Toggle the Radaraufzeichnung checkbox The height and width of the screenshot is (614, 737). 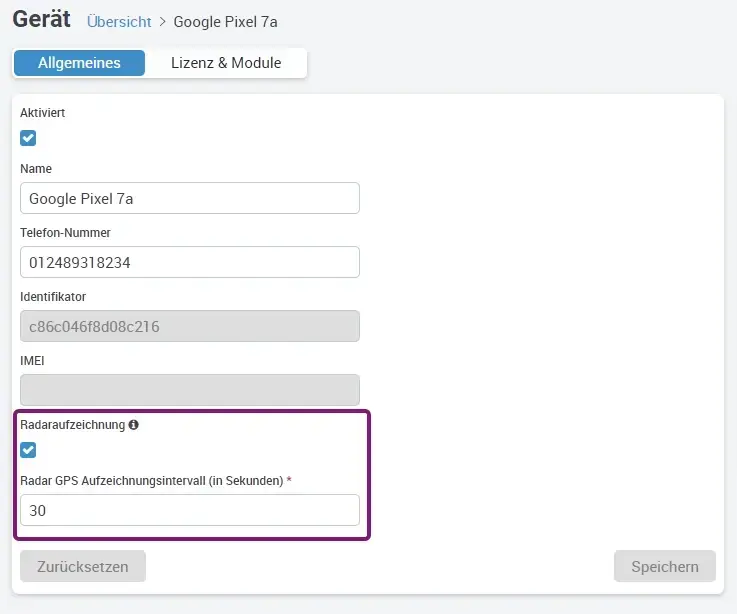28,450
